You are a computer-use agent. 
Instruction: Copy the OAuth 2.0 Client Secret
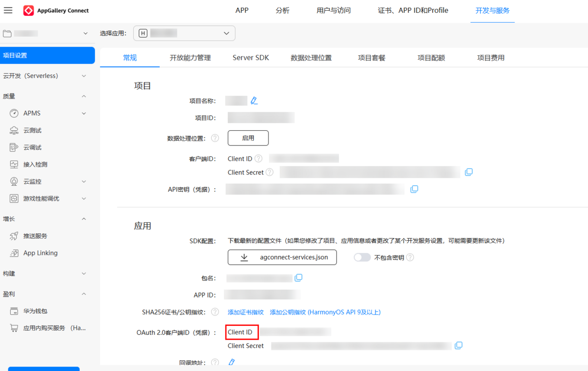(x=458, y=346)
